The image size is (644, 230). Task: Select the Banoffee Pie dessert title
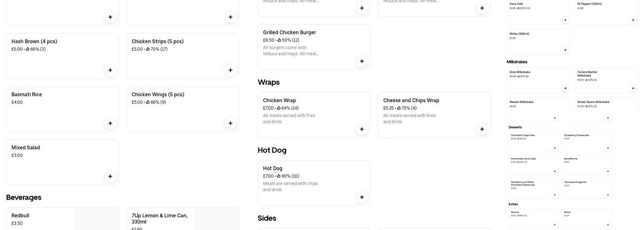click(571, 159)
